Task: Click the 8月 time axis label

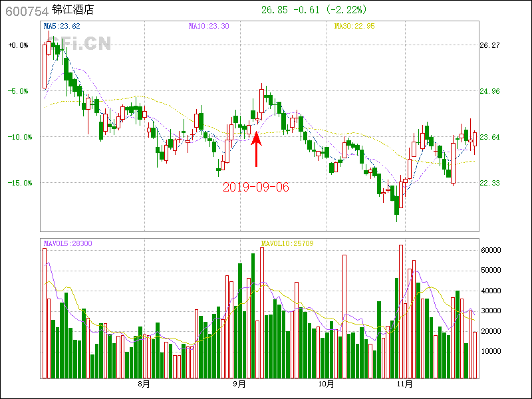Action: (144, 384)
